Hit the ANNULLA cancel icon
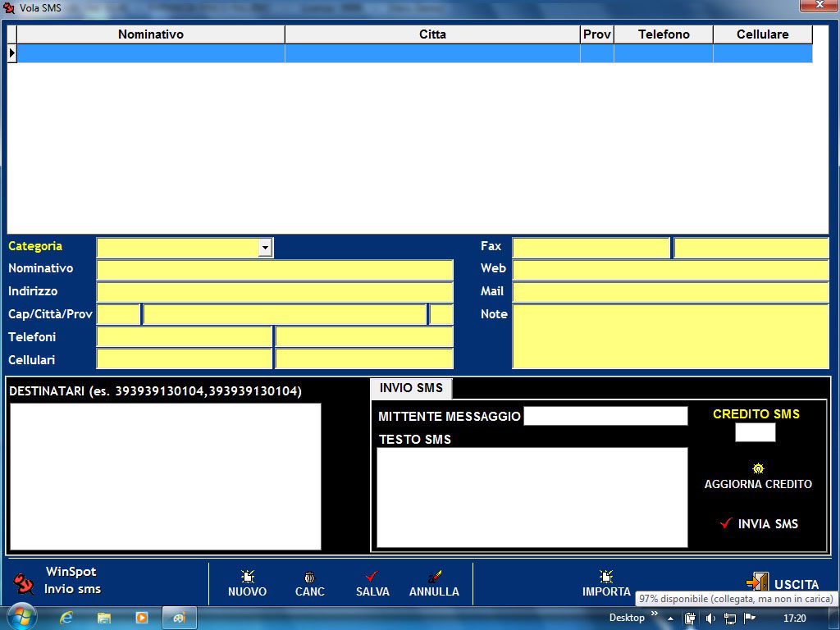 pos(434,577)
